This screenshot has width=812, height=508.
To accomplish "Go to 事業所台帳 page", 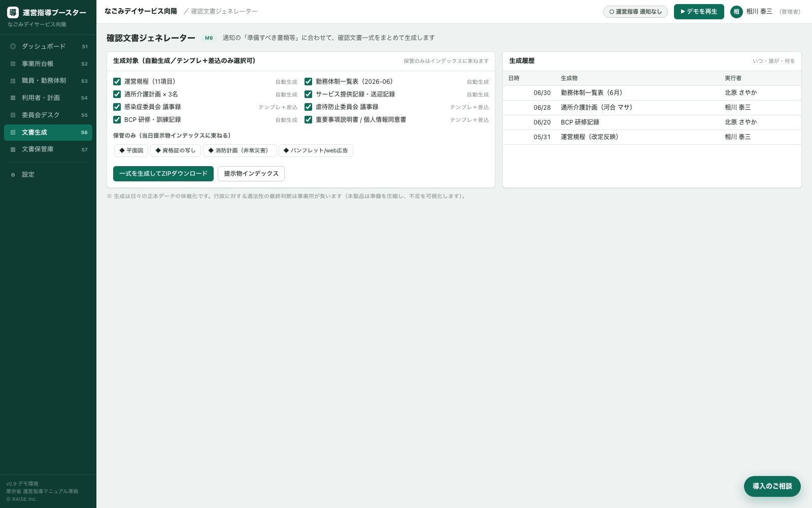I will coord(48,63).
